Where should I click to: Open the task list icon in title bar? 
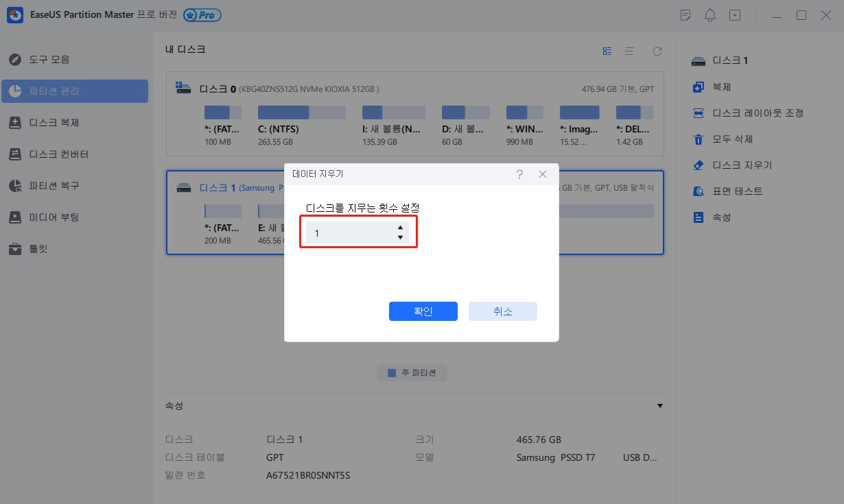(685, 15)
